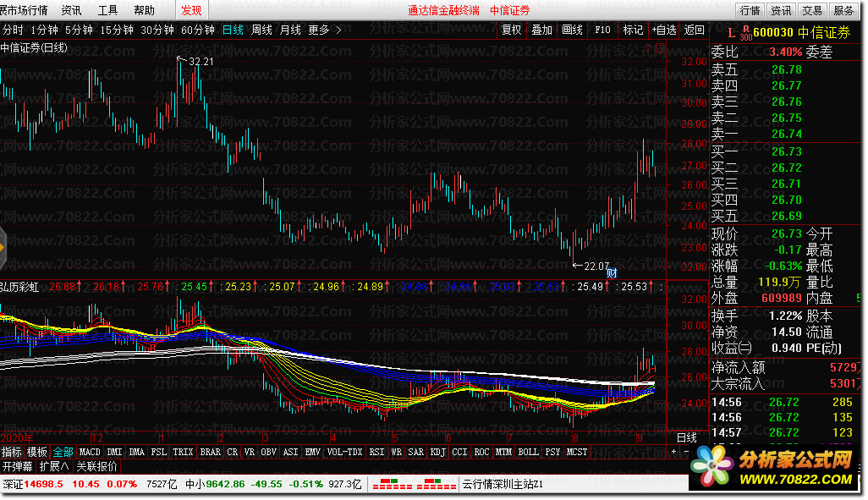Open the 指标 indicator tab
The image size is (868, 500).
coord(12,452)
